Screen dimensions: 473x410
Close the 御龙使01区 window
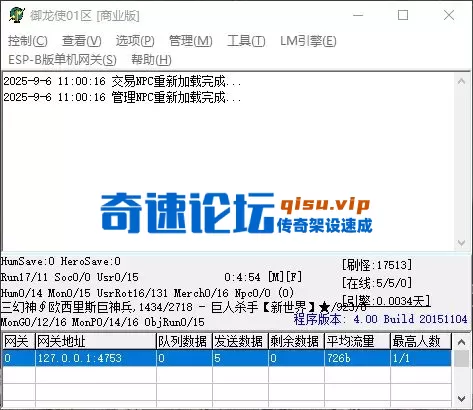[449, 15]
